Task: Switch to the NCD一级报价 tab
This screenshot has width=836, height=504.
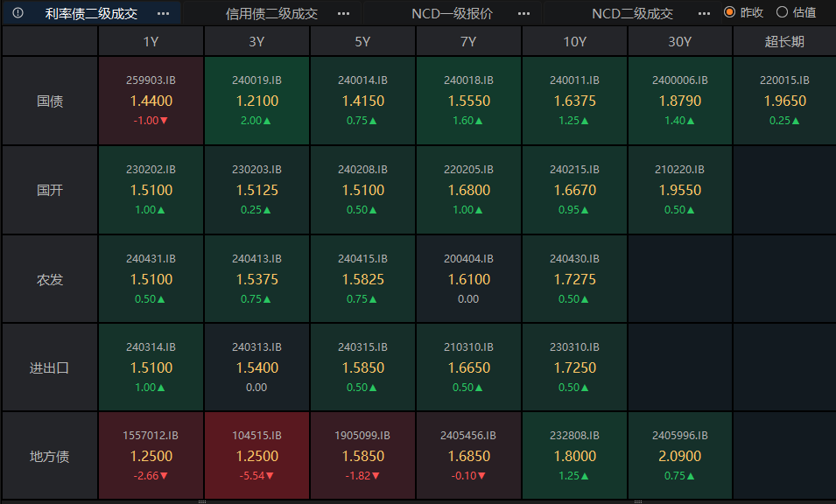Action: coord(452,13)
